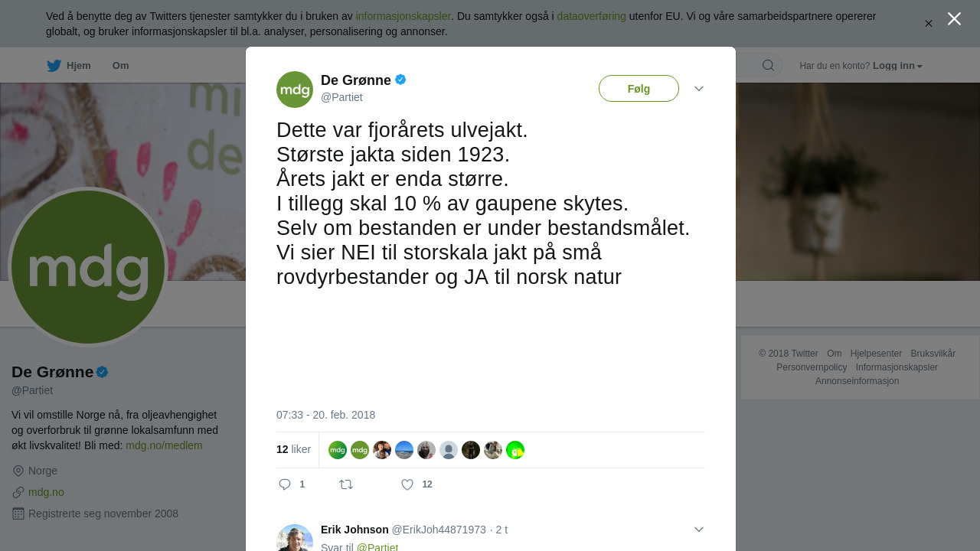The width and height of the screenshot is (980, 551).
Task: Dismiss the cookie notice small x
Action: [929, 24]
